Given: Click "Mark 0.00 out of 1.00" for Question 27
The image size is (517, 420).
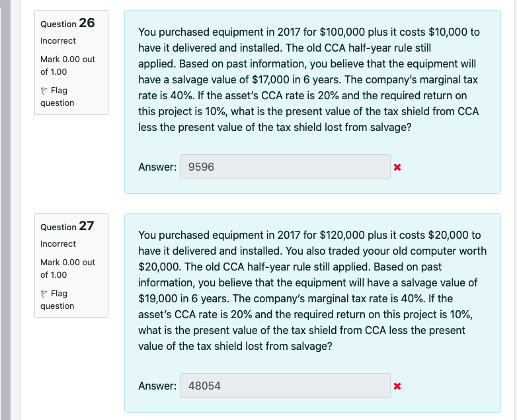Looking at the screenshot, I should point(67,268).
